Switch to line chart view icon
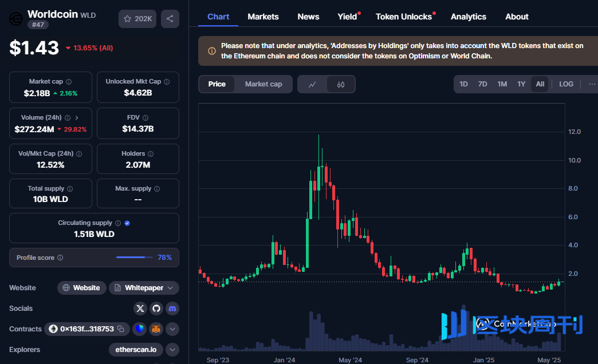This screenshot has height=364, width=598. 312,85
